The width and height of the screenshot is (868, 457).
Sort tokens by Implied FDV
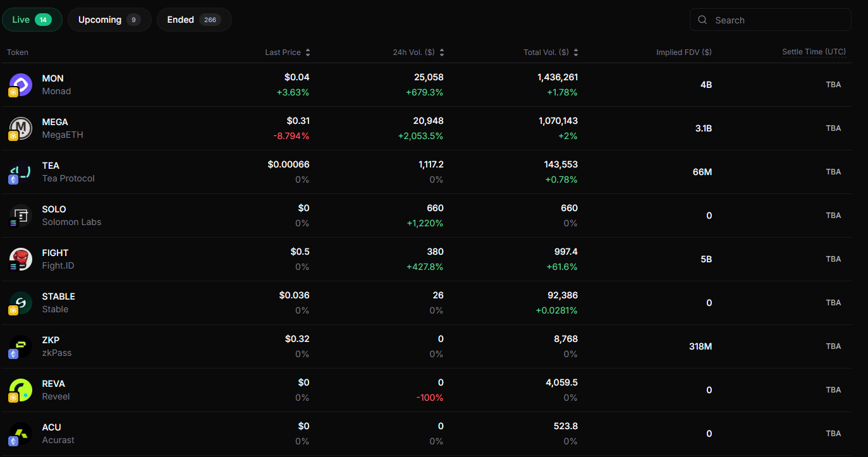[x=684, y=52]
